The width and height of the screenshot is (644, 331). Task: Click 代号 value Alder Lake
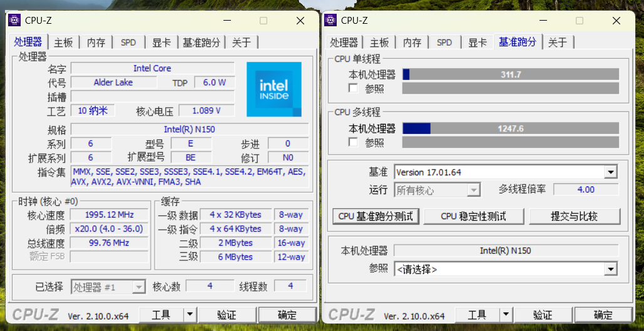[113, 82]
